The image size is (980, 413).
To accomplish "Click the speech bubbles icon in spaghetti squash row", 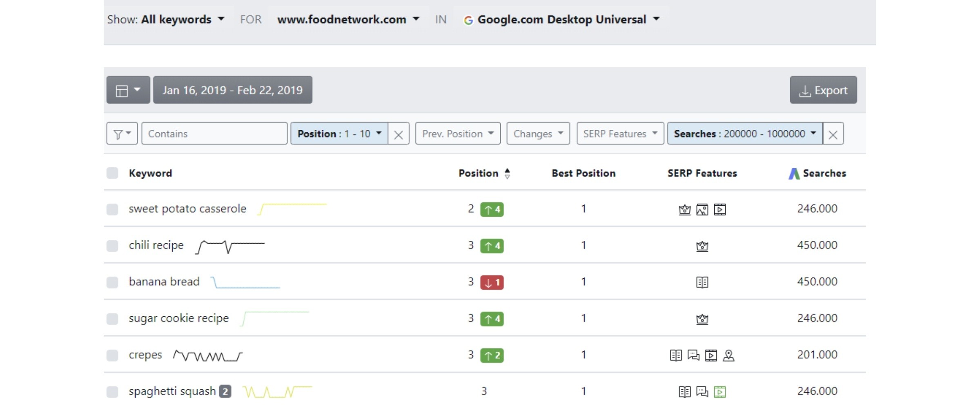I will 702,392.
